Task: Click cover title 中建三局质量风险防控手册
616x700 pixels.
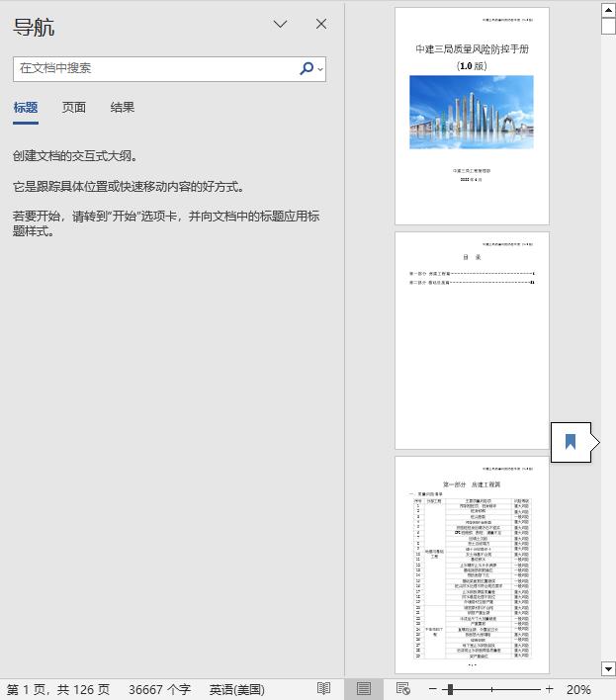Action: 473,49
